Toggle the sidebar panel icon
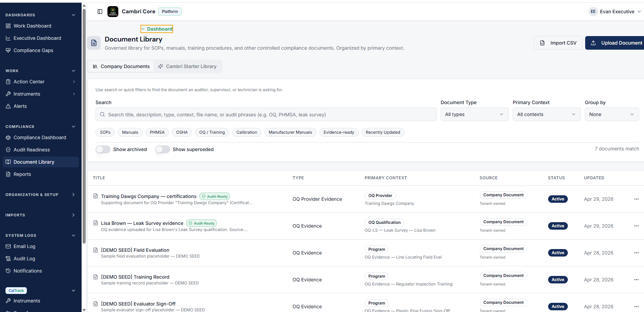 (x=100, y=12)
